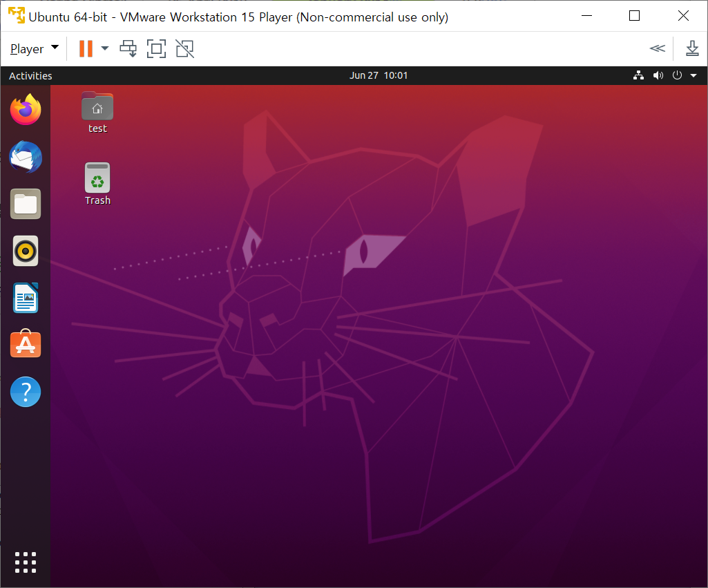Select the Trash icon on desktop
708x588 pixels.
(97, 184)
